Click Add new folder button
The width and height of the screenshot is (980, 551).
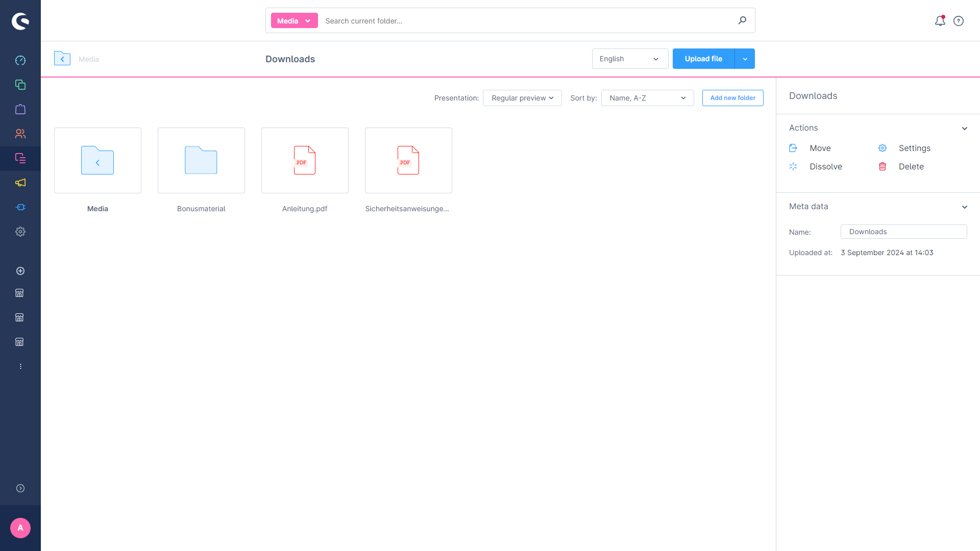coord(732,98)
